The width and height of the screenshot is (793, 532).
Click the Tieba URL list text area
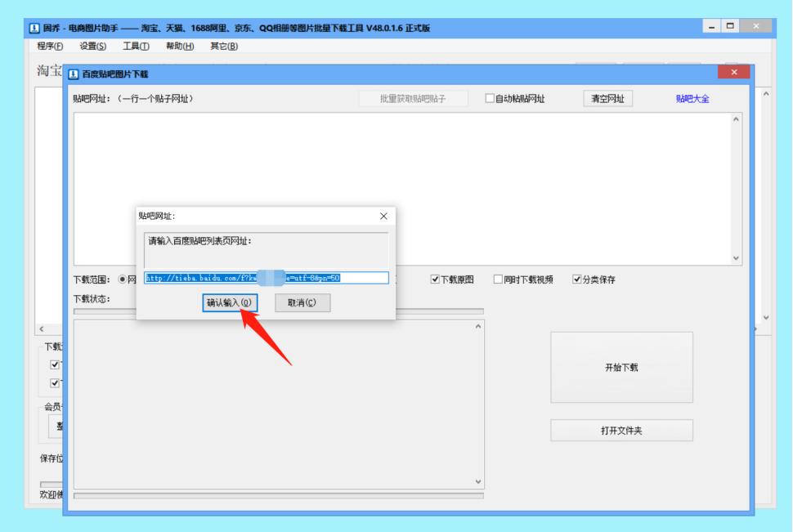click(x=402, y=189)
